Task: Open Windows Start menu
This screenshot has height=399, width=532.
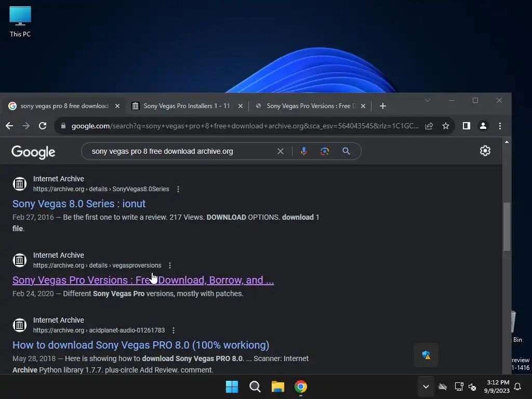Action: pos(232,387)
